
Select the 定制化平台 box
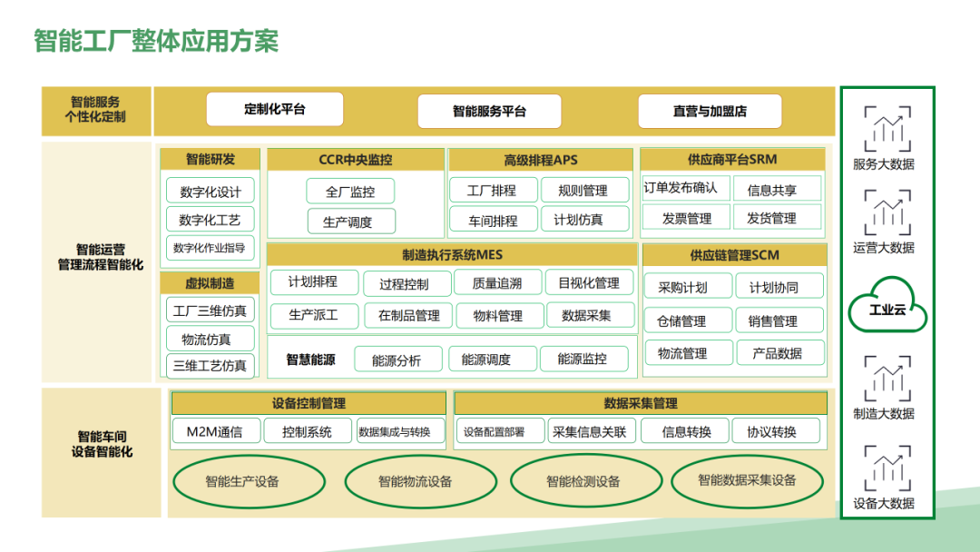275,109
